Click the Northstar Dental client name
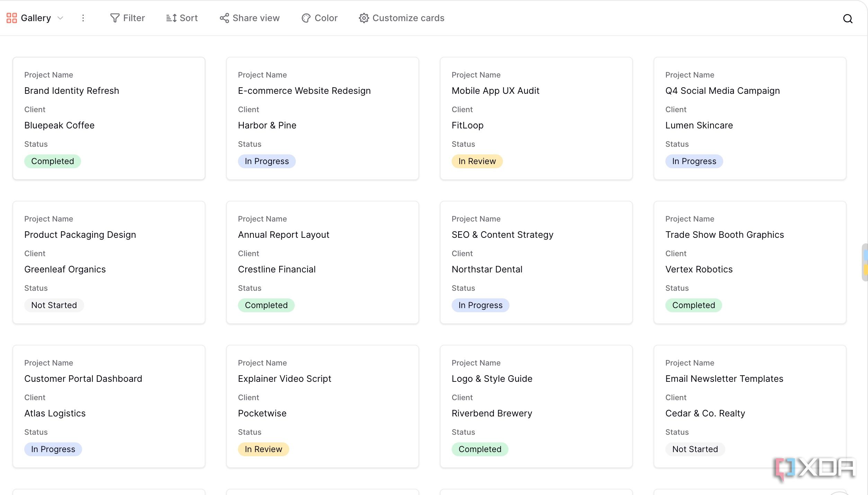This screenshot has height=495, width=868. coord(487,269)
